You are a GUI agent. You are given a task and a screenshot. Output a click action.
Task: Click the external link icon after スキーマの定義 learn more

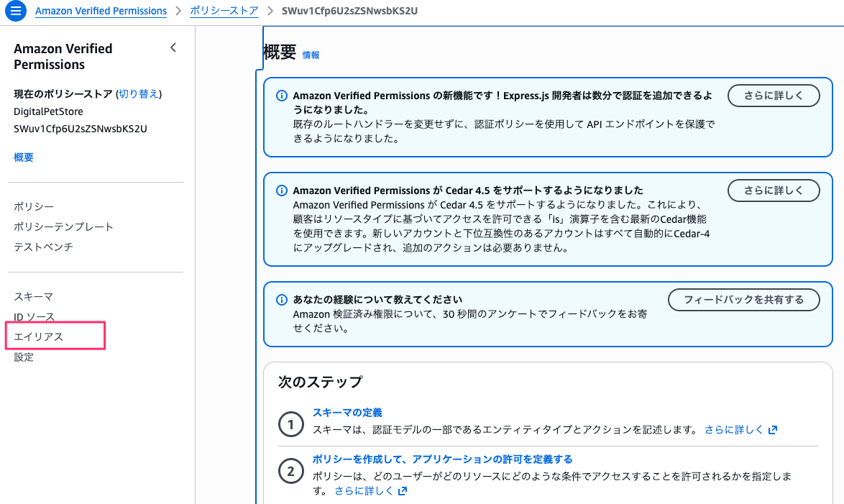coord(774,429)
